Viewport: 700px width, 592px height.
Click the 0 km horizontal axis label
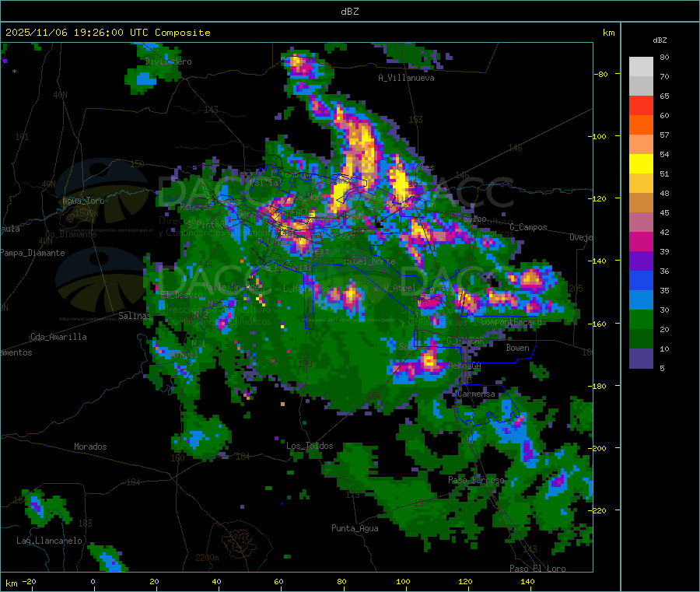(x=93, y=582)
